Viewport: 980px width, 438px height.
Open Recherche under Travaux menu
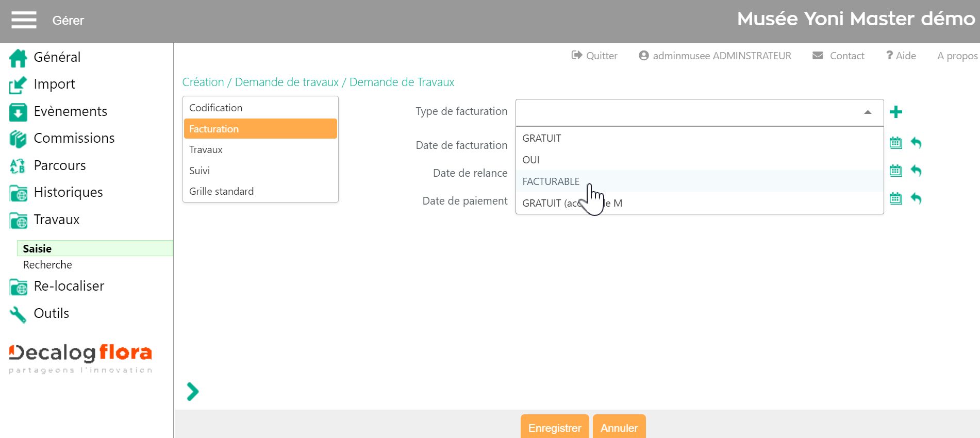[47, 265]
